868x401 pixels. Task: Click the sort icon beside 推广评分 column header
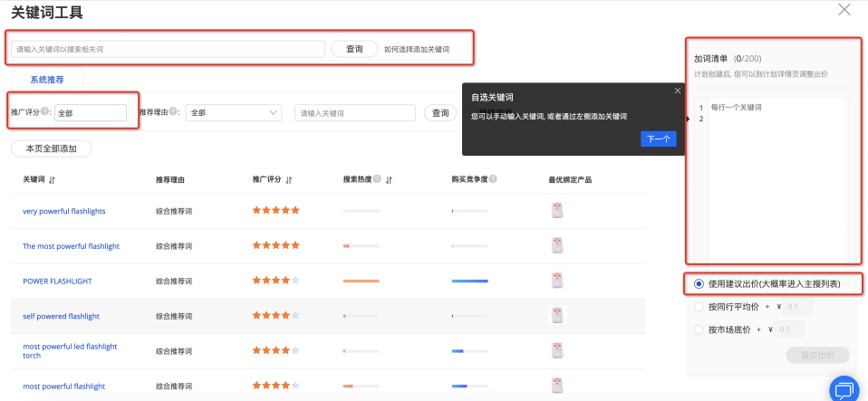coord(289,180)
